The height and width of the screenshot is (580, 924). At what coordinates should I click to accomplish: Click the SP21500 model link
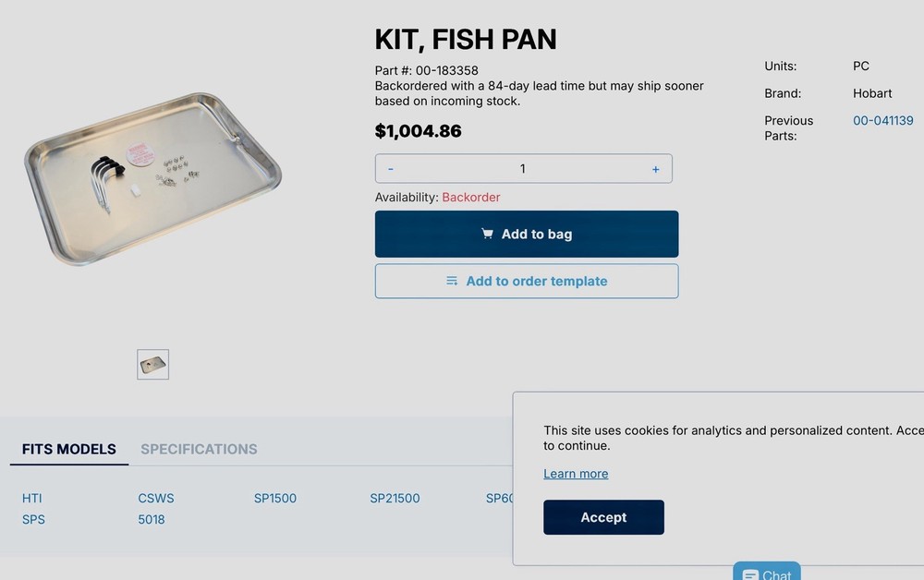395,498
